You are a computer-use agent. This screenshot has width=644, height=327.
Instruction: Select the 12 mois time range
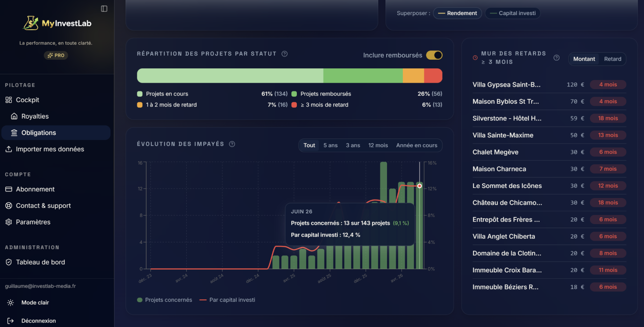tap(378, 145)
